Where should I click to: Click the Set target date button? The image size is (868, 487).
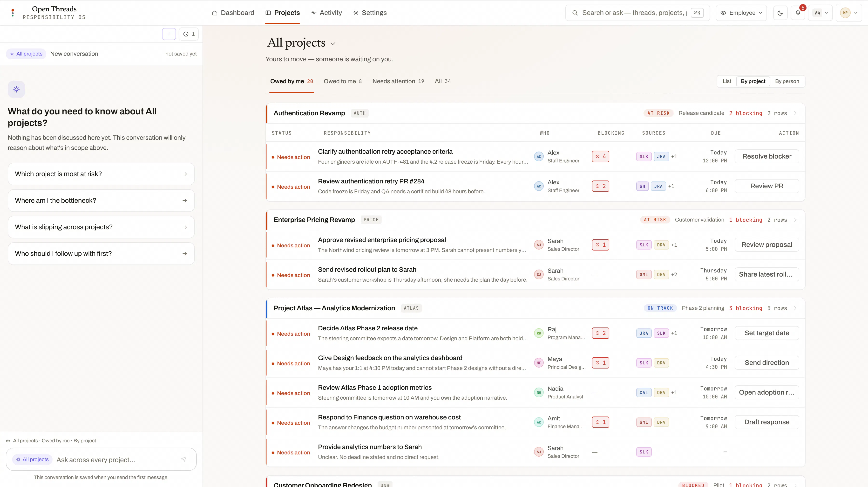click(x=766, y=333)
